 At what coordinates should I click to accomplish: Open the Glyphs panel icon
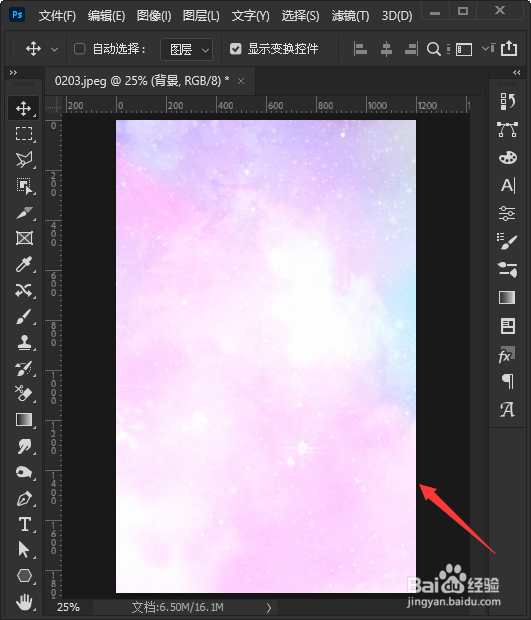click(507, 409)
